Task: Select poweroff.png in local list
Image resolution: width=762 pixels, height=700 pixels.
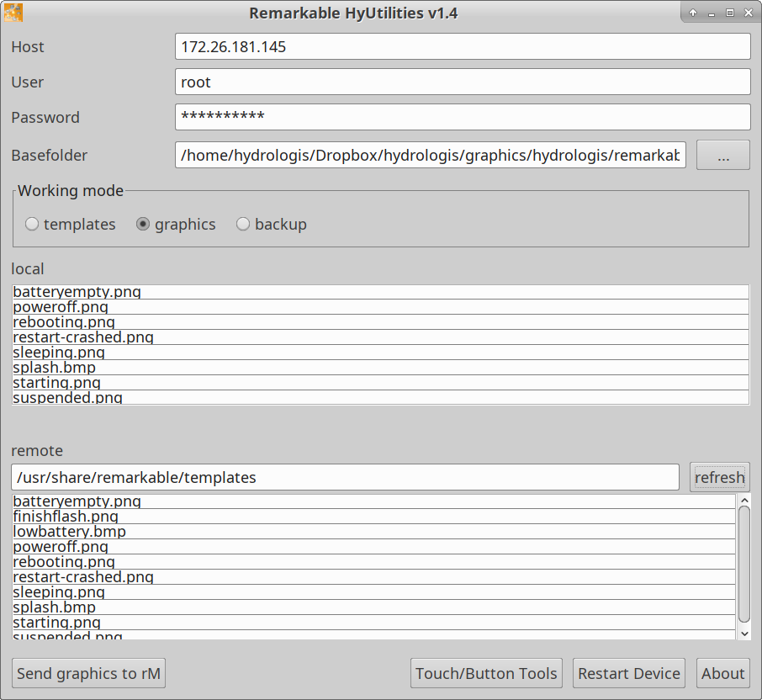Action: (x=380, y=307)
